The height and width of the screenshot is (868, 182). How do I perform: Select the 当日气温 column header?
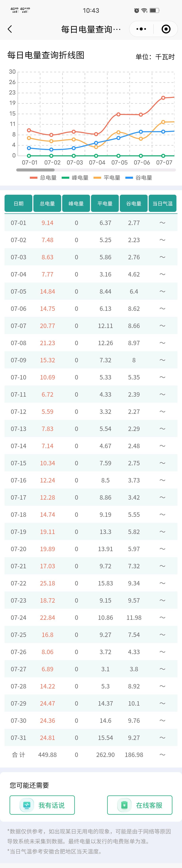[x=162, y=203]
